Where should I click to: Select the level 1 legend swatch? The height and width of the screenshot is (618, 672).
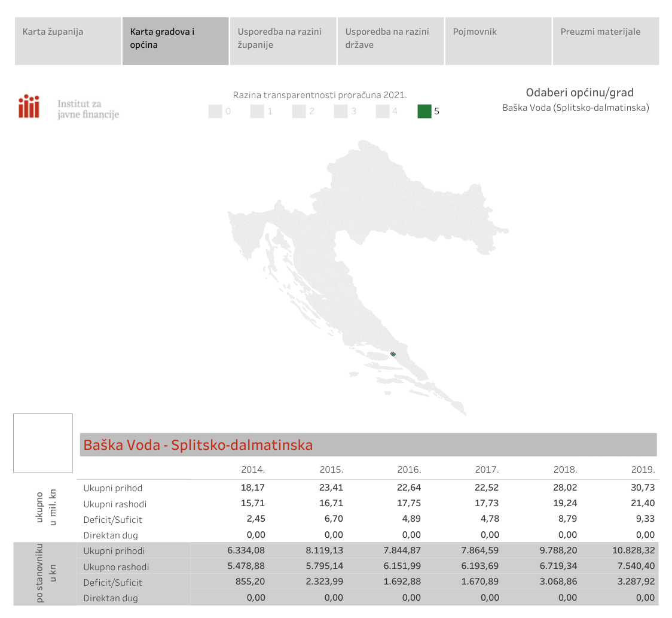tap(257, 111)
